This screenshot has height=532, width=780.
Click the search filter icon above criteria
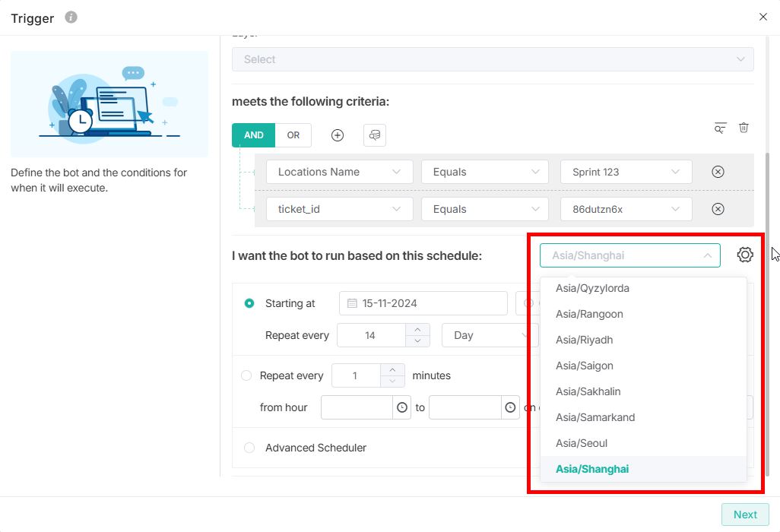pyautogui.click(x=720, y=128)
